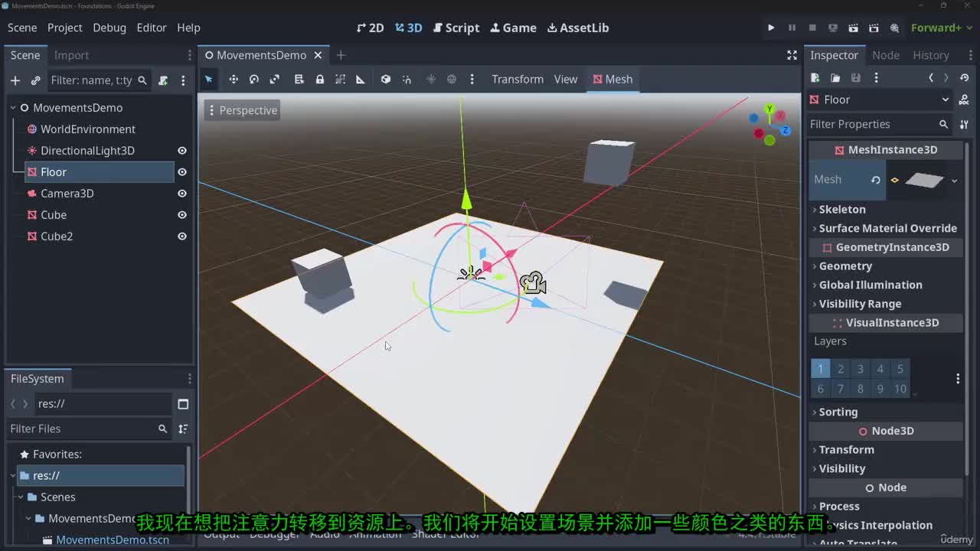The width and height of the screenshot is (980, 551).
Task: Hide the Camera3D node
Action: [182, 194]
